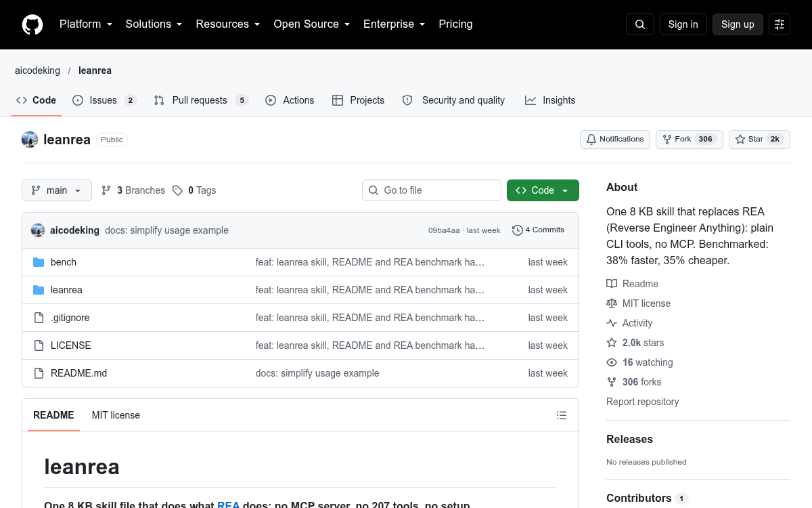Click the scales icon next to MIT license
This screenshot has width=812, height=508.
pyautogui.click(x=612, y=303)
